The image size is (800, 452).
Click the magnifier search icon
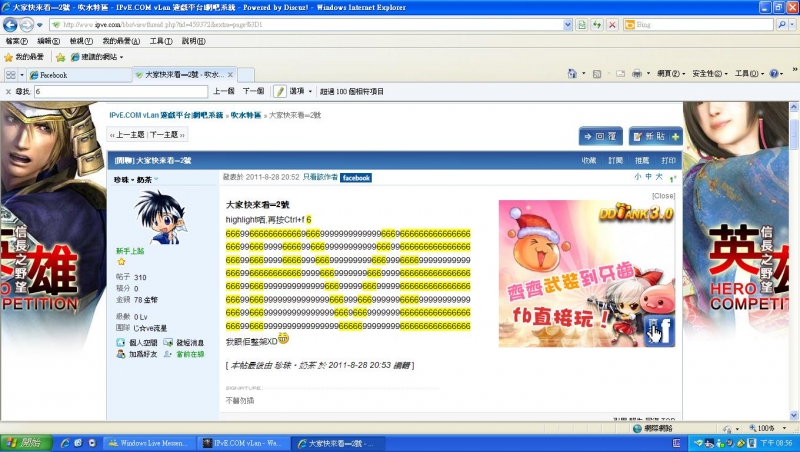[781, 24]
